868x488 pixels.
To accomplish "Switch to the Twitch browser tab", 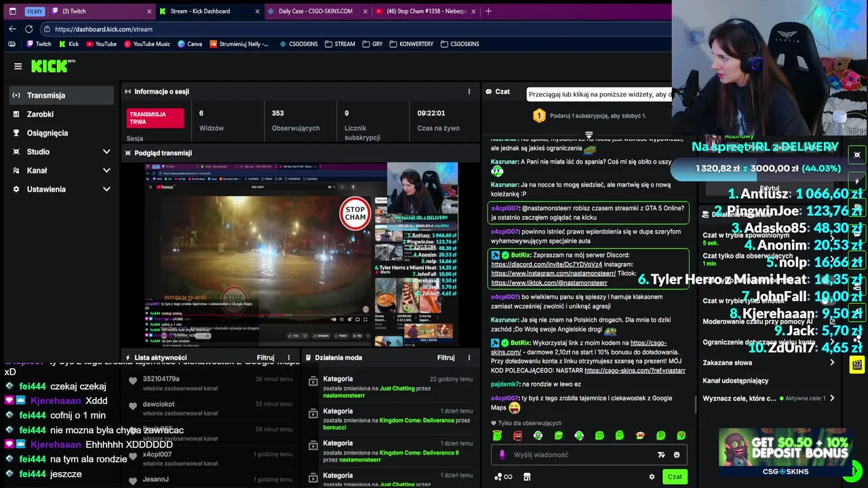I will point(102,11).
